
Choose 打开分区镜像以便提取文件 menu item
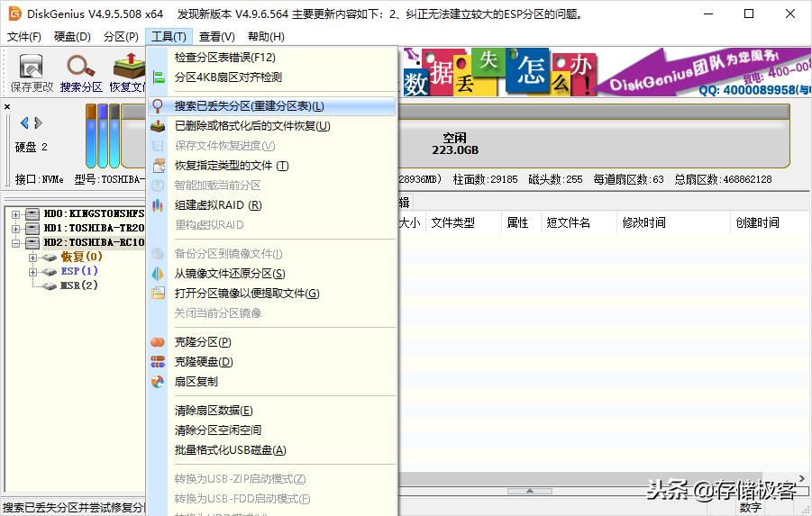tap(272, 294)
